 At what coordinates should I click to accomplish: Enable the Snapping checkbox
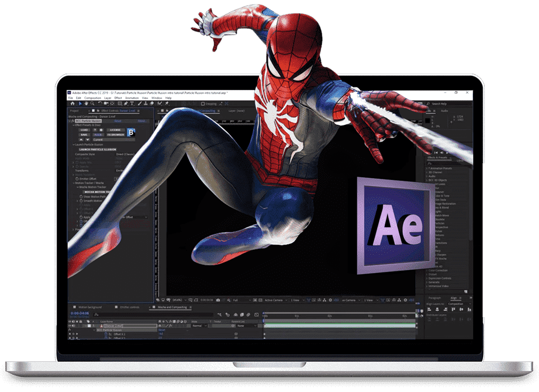tap(203, 104)
